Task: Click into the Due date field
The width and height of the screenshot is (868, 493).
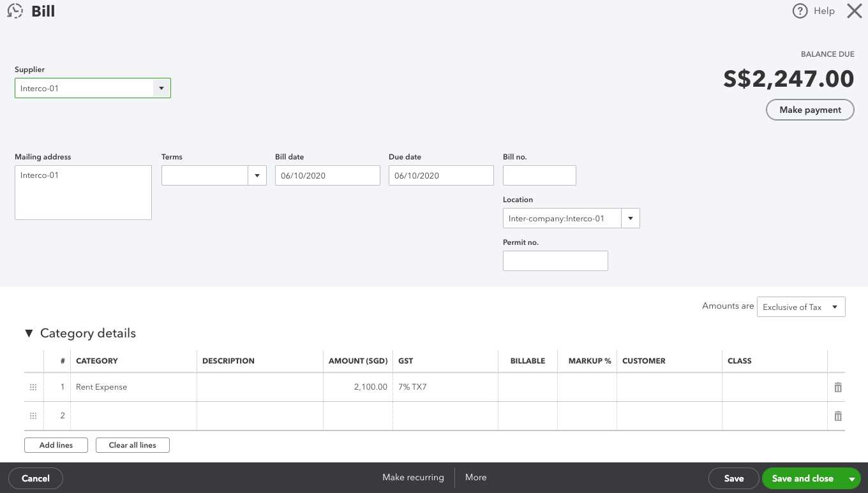Action: coord(441,175)
